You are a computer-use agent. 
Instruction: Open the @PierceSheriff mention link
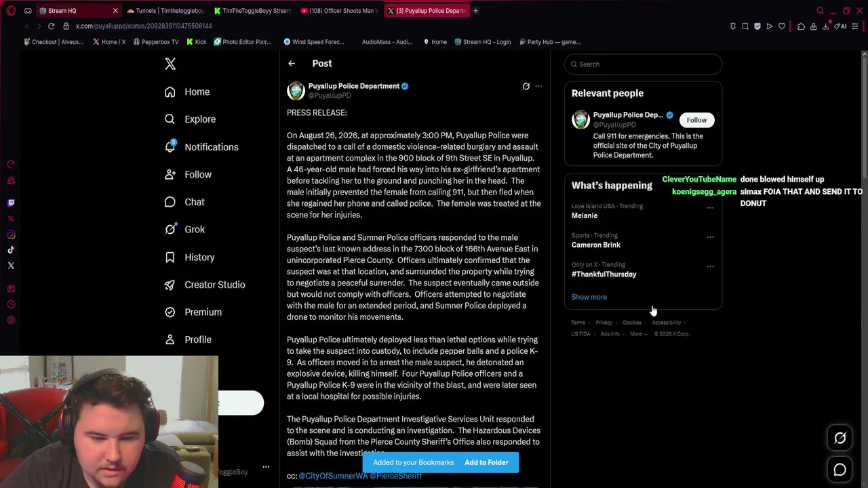(396, 476)
